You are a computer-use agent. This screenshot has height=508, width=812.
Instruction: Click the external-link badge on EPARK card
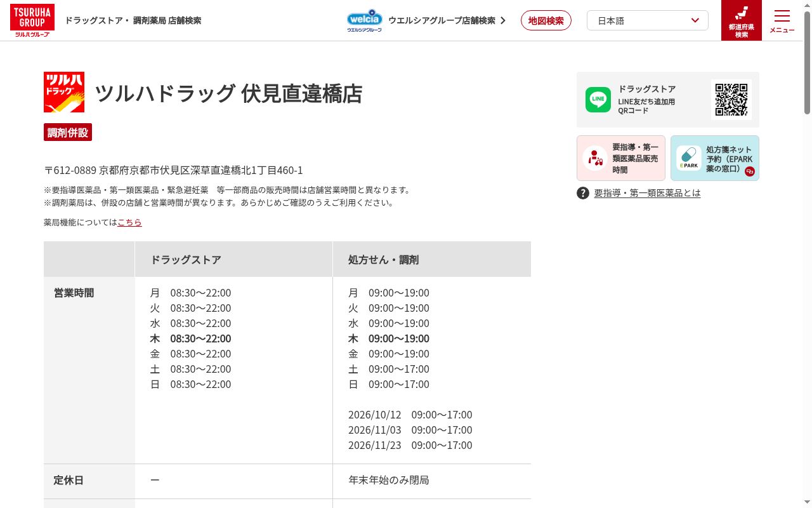[750, 171]
